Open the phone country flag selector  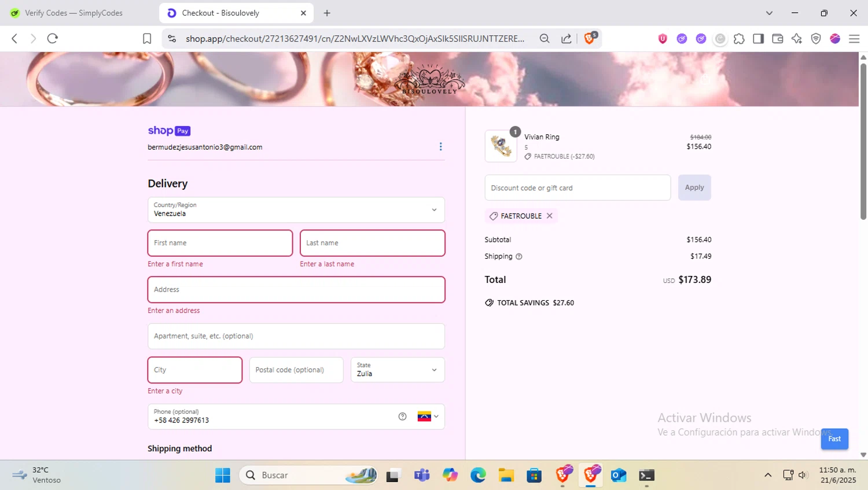(428, 417)
